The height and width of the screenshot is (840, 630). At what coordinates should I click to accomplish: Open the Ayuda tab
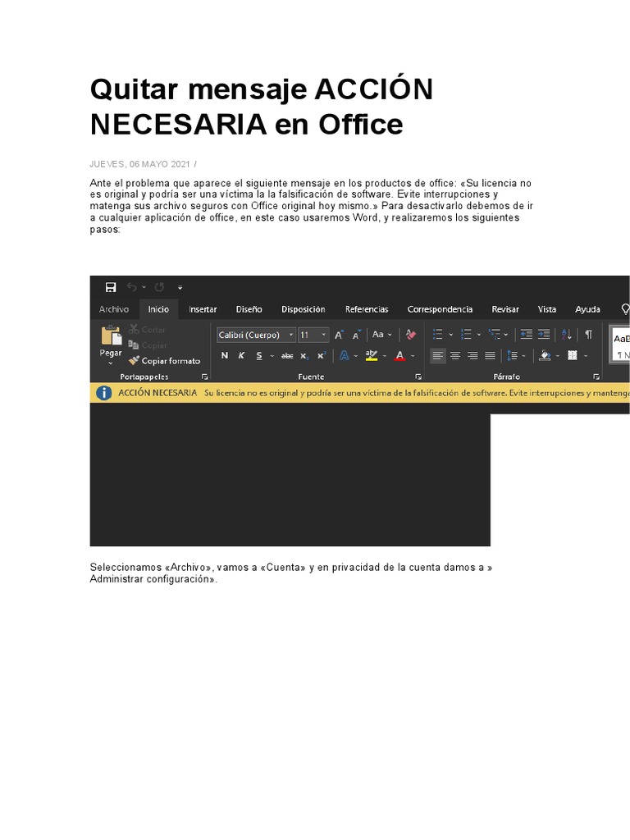pos(587,309)
